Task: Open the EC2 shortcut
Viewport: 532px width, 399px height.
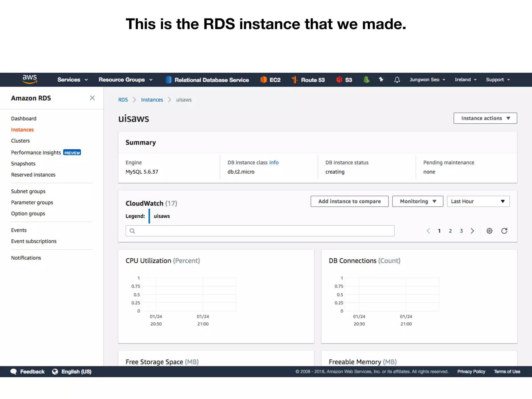Action: point(270,80)
